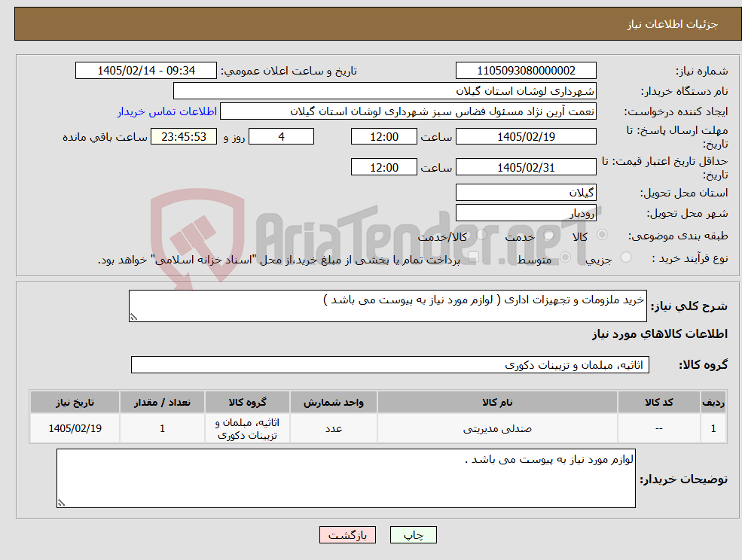Click table date cell 1405/02/19
The height and width of the screenshot is (560, 742).
(75, 428)
